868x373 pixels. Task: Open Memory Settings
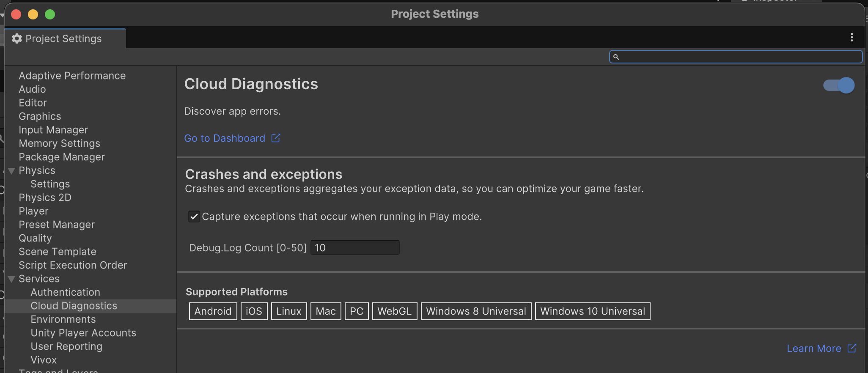(59, 143)
